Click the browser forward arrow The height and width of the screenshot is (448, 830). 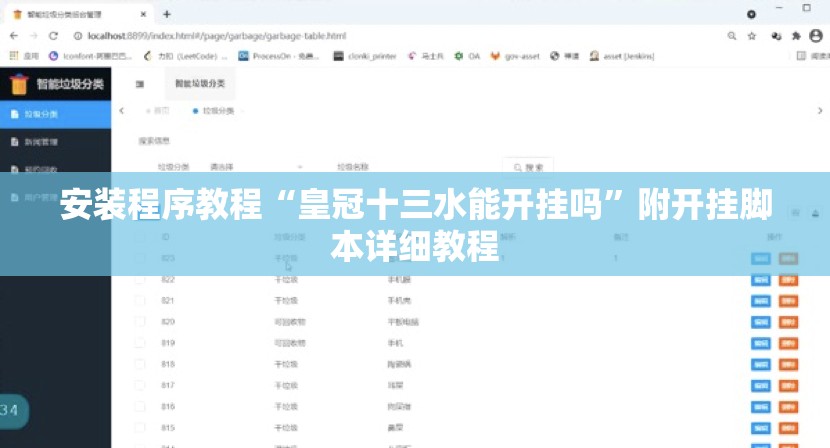[x=33, y=35]
